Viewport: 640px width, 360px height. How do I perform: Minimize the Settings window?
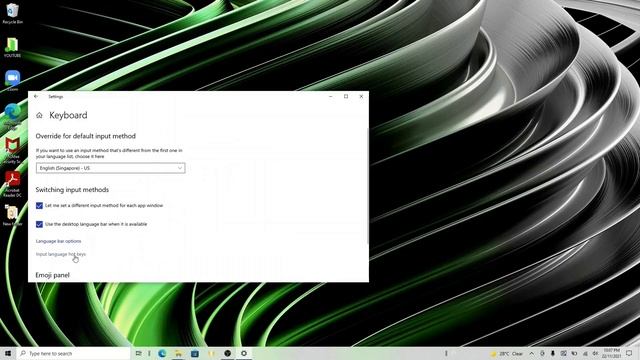331,96
